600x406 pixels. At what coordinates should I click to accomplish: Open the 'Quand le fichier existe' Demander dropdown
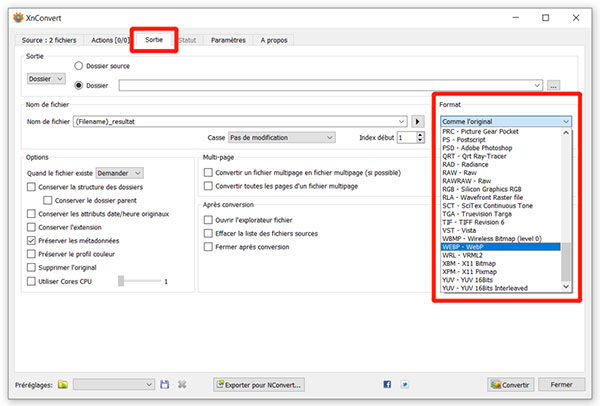tap(119, 173)
